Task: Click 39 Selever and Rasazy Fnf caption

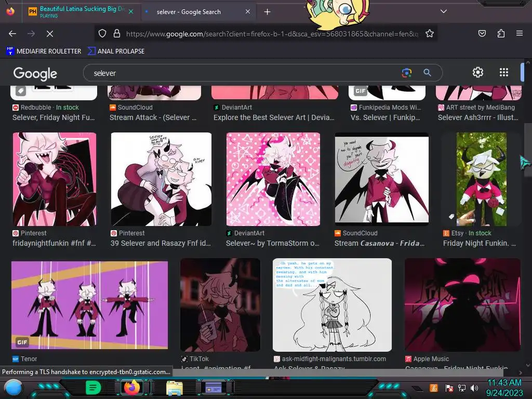Action: [161, 243]
